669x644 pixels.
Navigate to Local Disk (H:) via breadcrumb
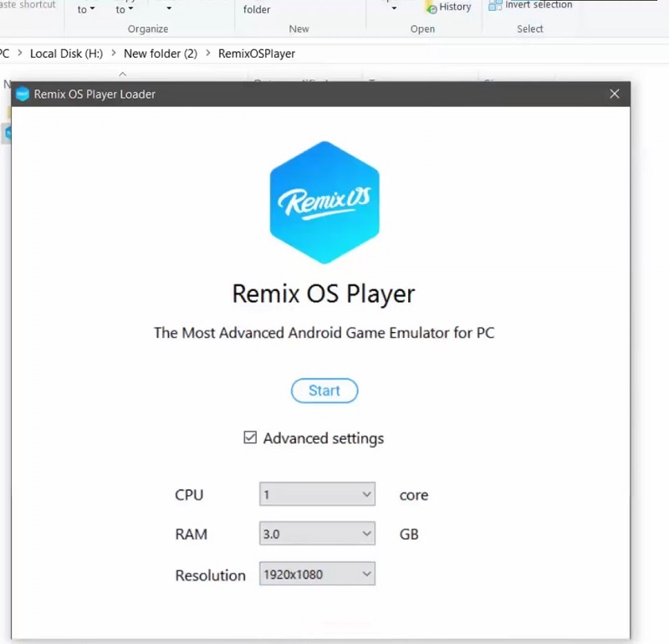[66, 53]
